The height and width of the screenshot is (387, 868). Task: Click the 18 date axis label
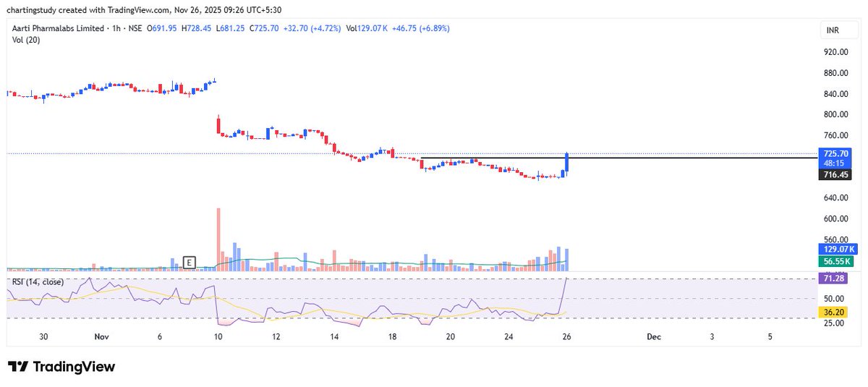pyautogui.click(x=392, y=337)
